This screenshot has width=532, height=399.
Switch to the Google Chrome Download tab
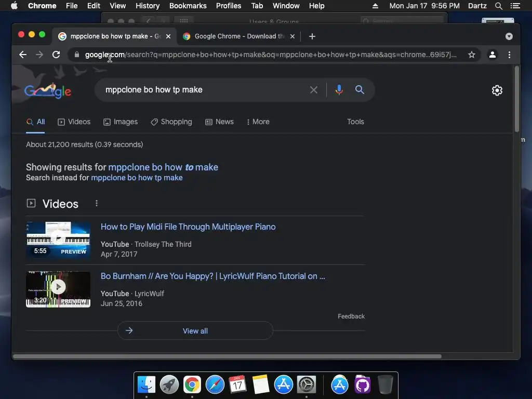[238, 36]
